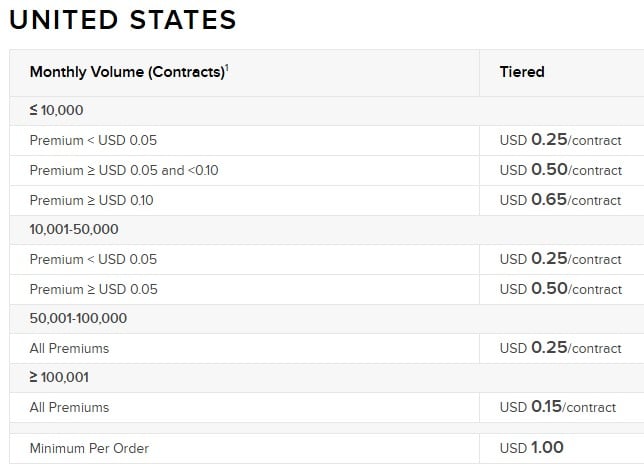
Task: Click the USD 0.65/contract price
Action: pos(560,200)
